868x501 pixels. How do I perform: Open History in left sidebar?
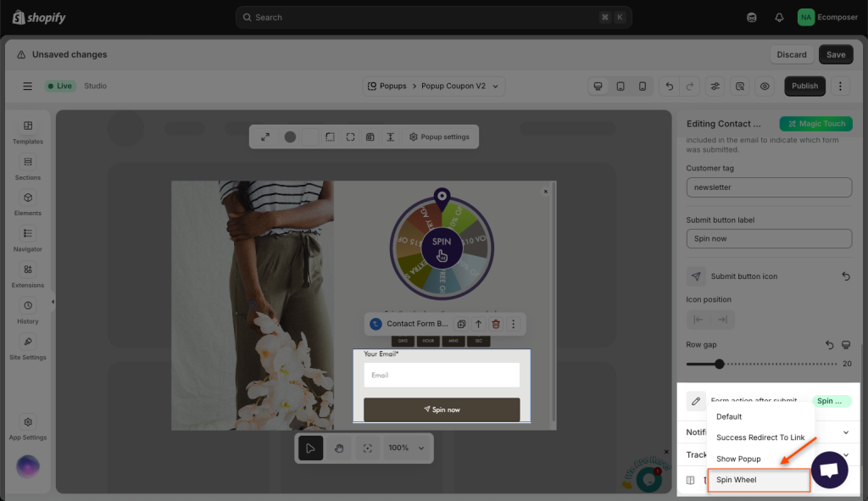(28, 310)
